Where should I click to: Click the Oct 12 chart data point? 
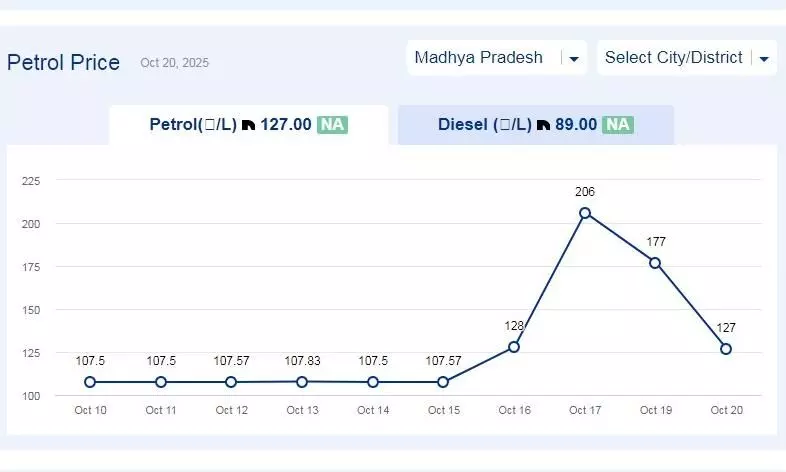pyautogui.click(x=231, y=382)
